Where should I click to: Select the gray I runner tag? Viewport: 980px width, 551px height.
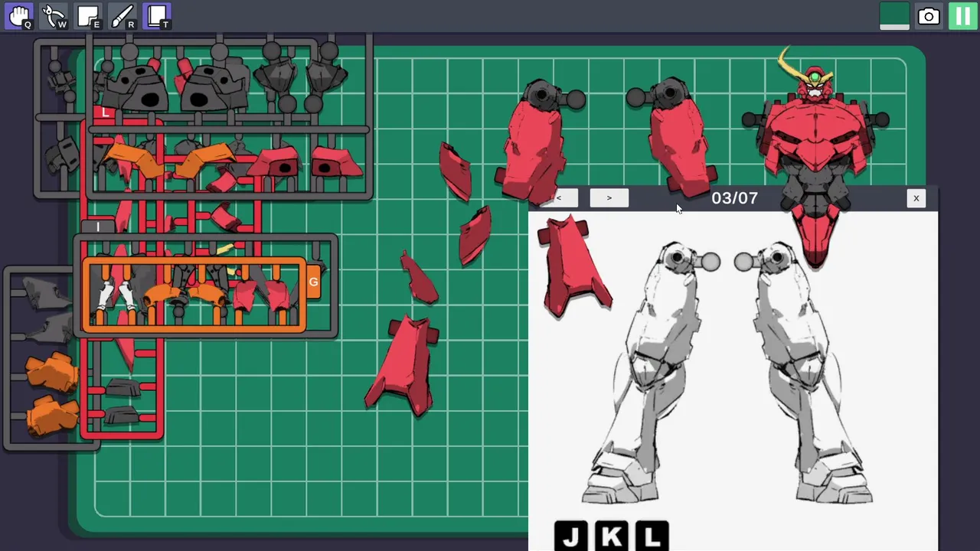tap(98, 227)
